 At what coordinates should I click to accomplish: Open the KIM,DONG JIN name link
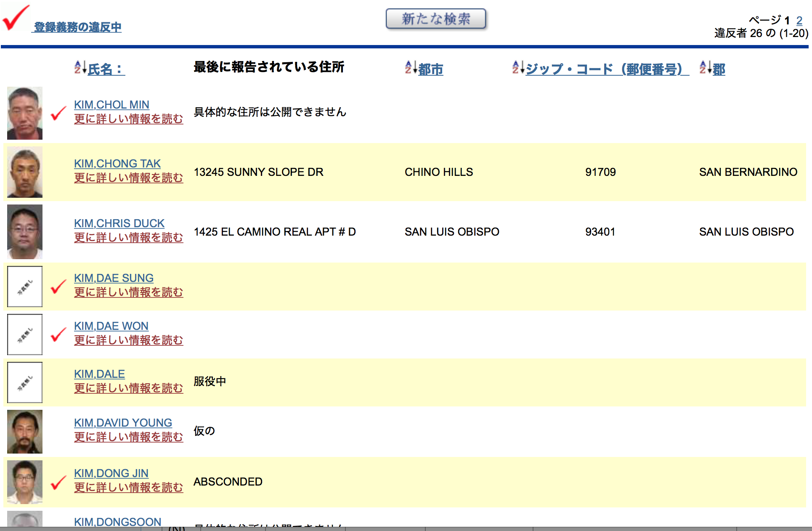(111, 473)
